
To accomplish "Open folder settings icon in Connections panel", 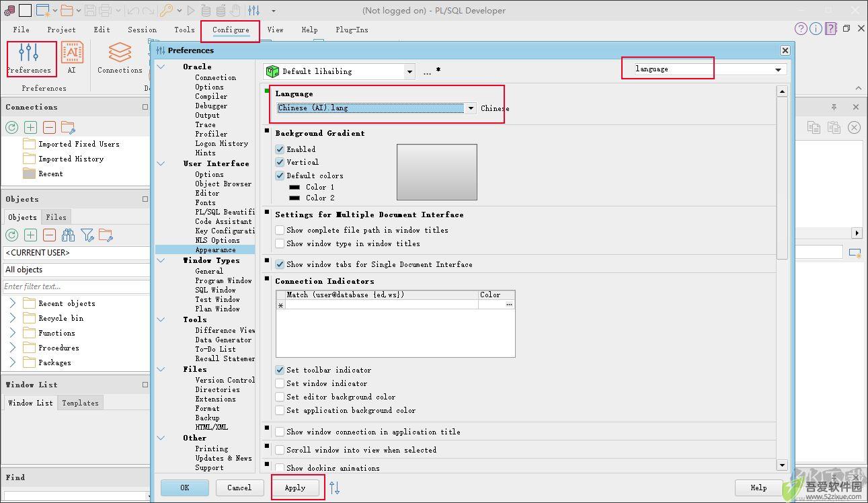I will tap(68, 127).
